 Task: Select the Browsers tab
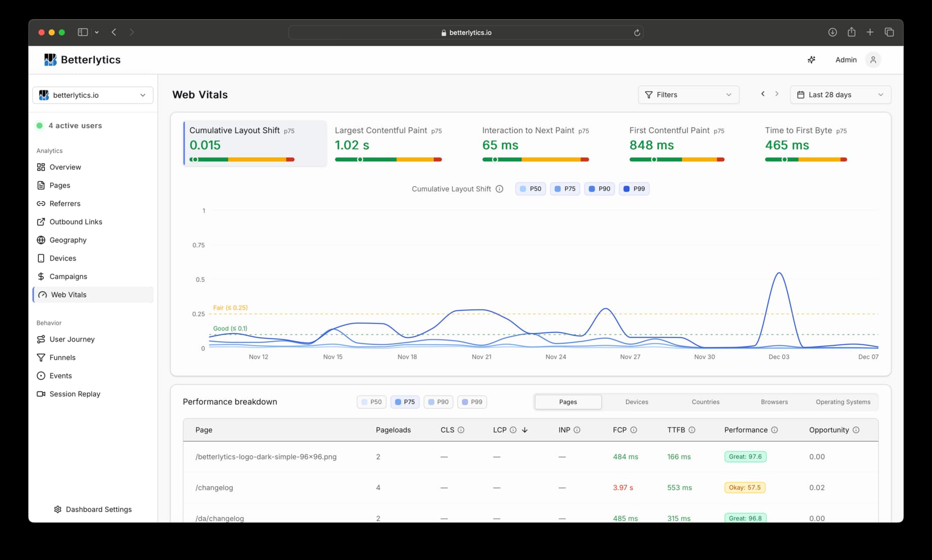(774, 402)
